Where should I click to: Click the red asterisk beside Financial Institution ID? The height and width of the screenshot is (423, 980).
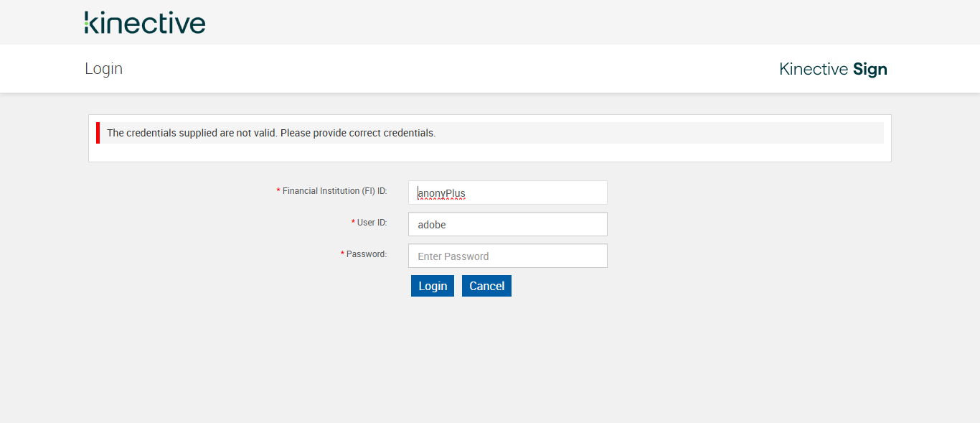click(278, 191)
